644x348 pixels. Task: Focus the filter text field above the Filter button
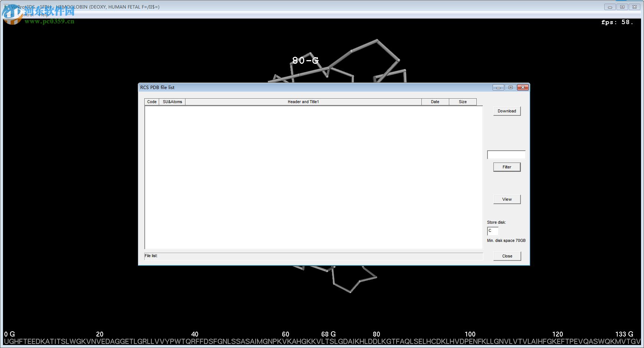point(506,155)
